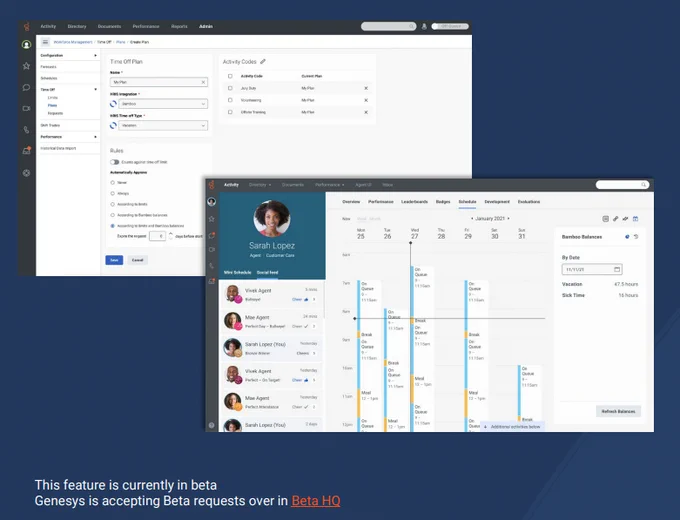Select 'According to Bamboo balances' radio option
The image size is (680, 520).
pyautogui.click(x=113, y=215)
